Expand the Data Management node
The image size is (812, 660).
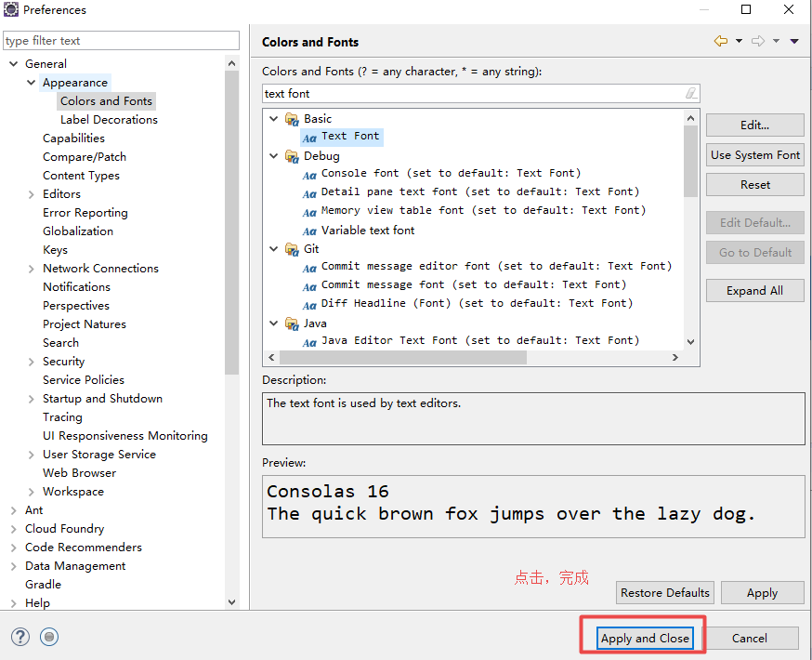coord(13,567)
